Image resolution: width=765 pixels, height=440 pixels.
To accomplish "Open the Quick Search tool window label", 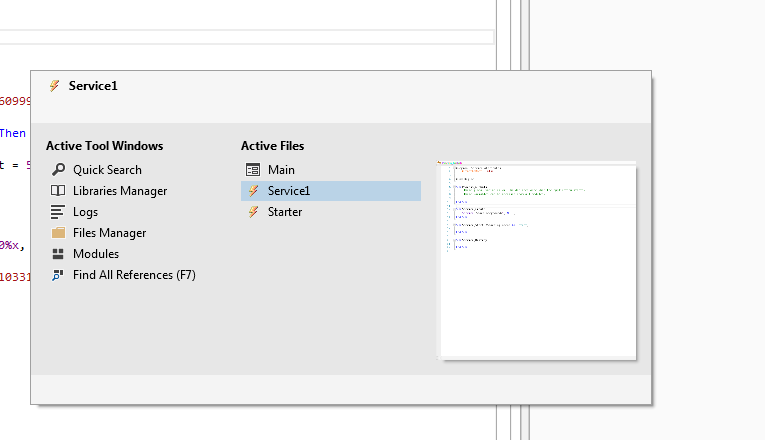I will (107, 170).
